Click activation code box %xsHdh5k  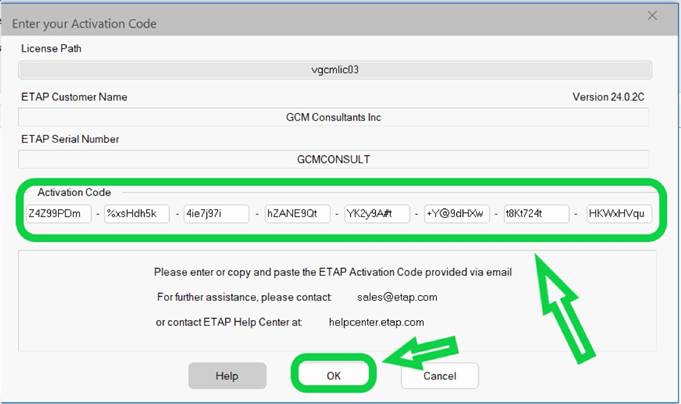click(x=137, y=214)
